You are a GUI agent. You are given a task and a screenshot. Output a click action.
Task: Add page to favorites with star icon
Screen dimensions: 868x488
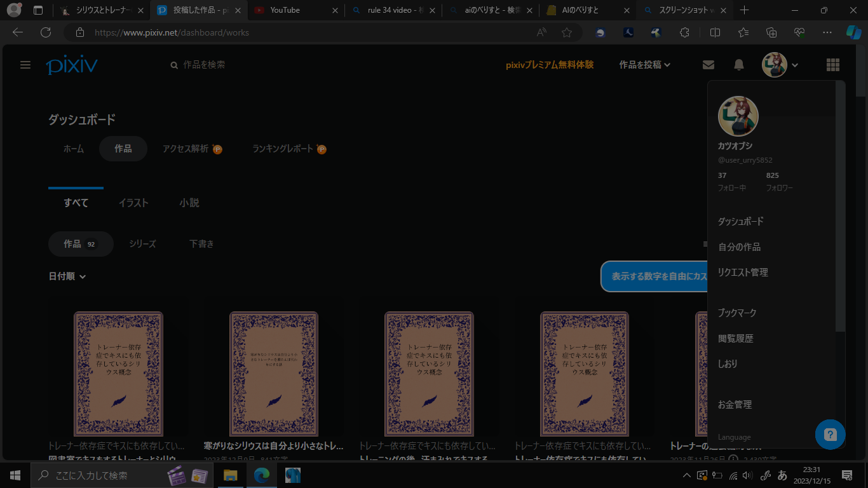[x=567, y=32]
